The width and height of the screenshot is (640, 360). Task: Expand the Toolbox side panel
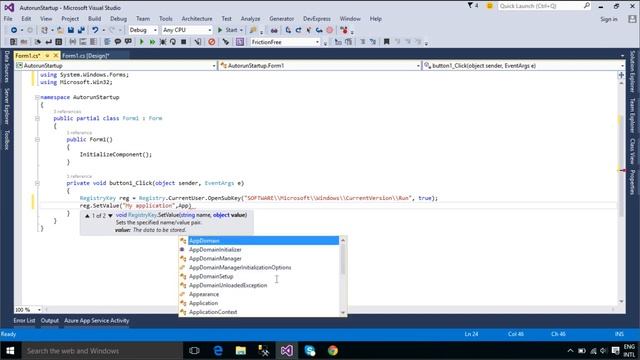click(7, 140)
